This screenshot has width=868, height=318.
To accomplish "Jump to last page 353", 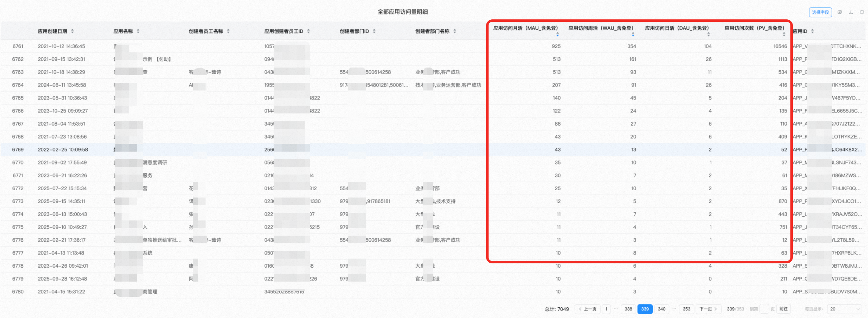I will [x=686, y=309].
